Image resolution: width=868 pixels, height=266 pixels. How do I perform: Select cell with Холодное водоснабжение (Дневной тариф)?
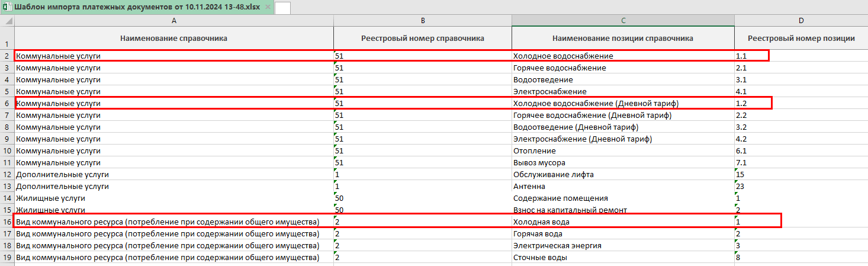596,104
